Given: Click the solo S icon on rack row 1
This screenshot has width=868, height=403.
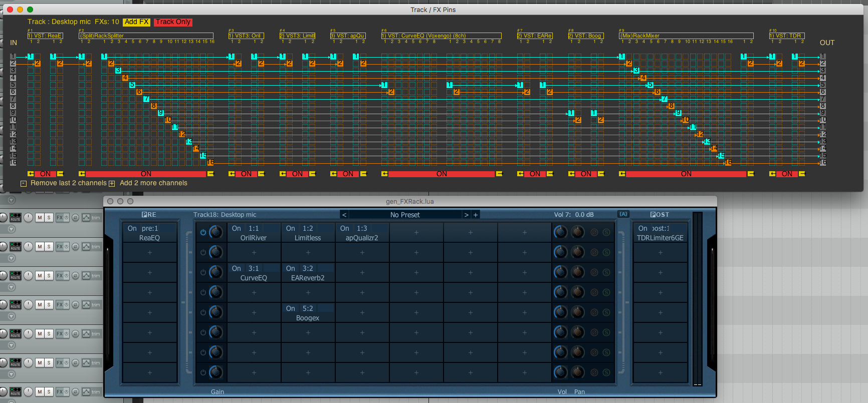Looking at the screenshot, I should (606, 232).
